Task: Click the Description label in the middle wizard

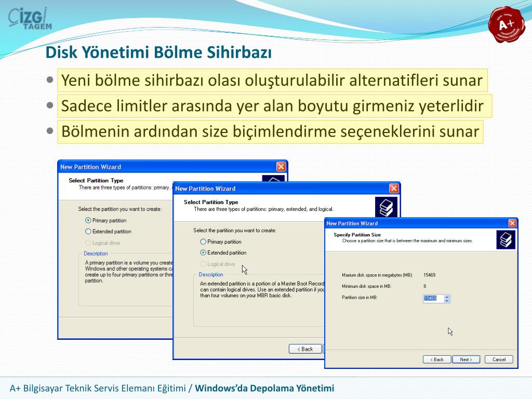Action: 211,274
